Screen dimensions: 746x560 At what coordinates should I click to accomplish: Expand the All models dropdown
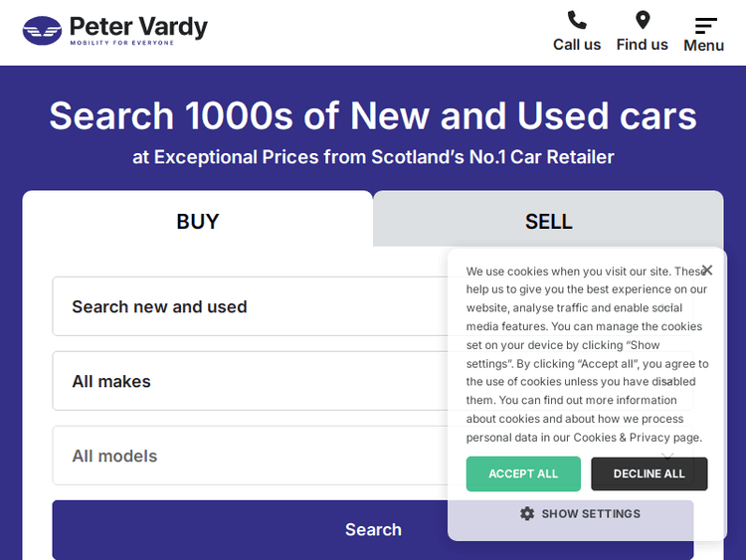pos(249,456)
